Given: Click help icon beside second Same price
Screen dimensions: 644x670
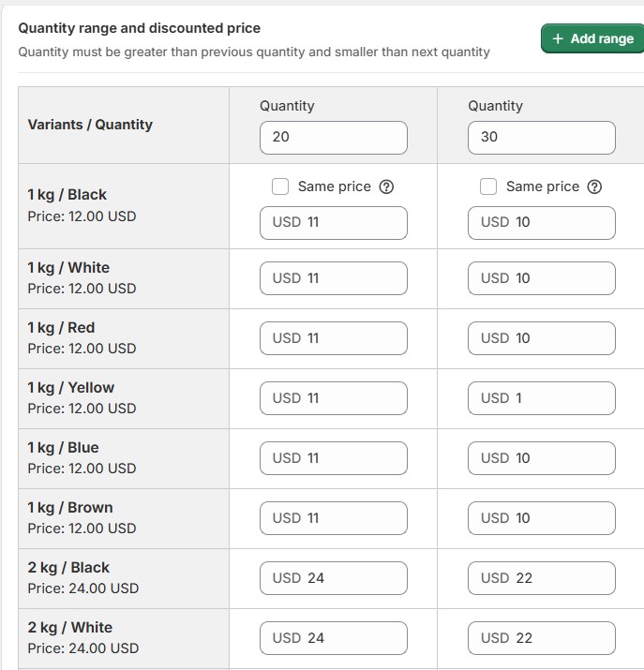Looking at the screenshot, I should (594, 186).
